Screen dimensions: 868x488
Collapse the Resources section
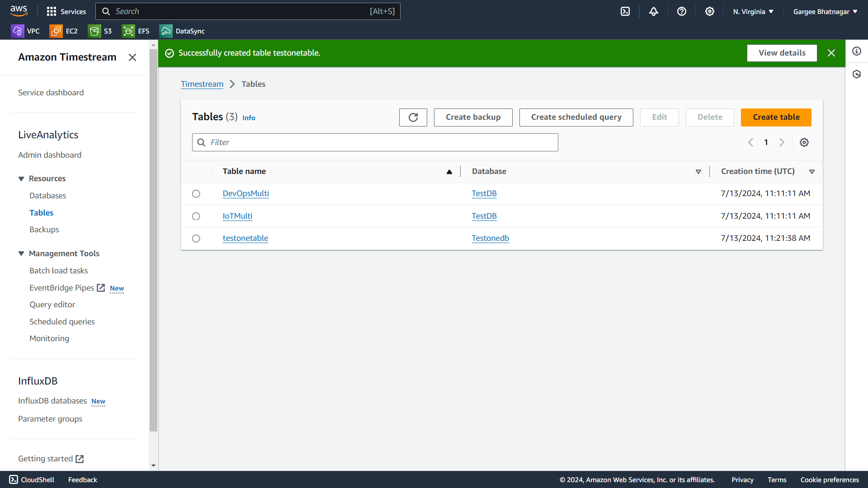[21, 179]
